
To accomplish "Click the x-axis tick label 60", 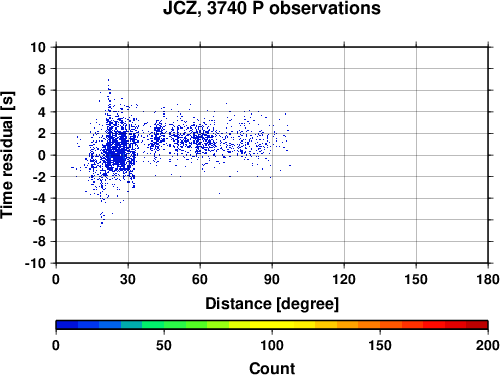I will 200,279.
